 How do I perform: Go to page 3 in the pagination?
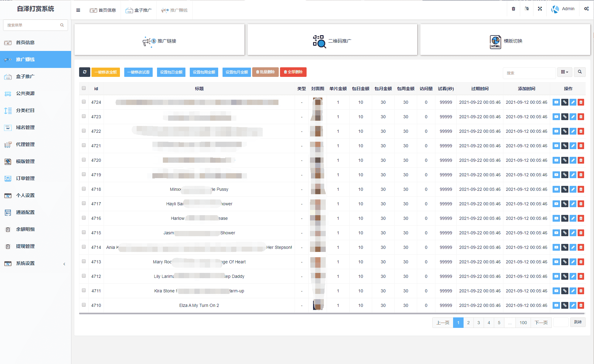click(478, 323)
